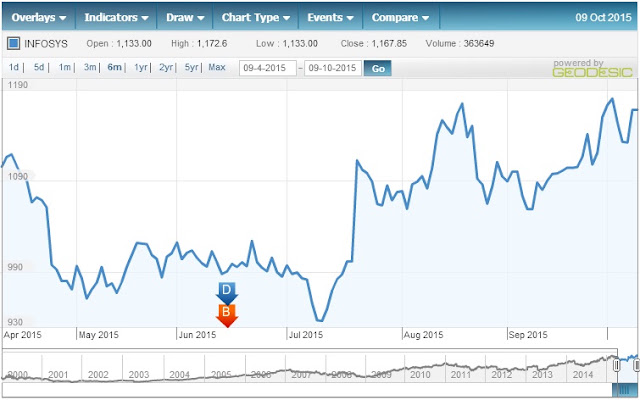Choose the 5yr range
Screen dimensions: 640x400
(x=191, y=67)
